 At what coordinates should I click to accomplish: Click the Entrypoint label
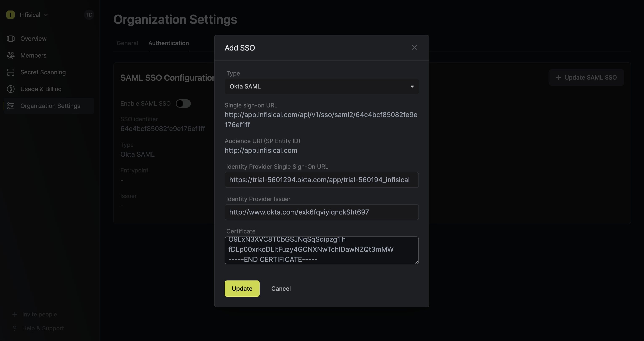pos(134,170)
